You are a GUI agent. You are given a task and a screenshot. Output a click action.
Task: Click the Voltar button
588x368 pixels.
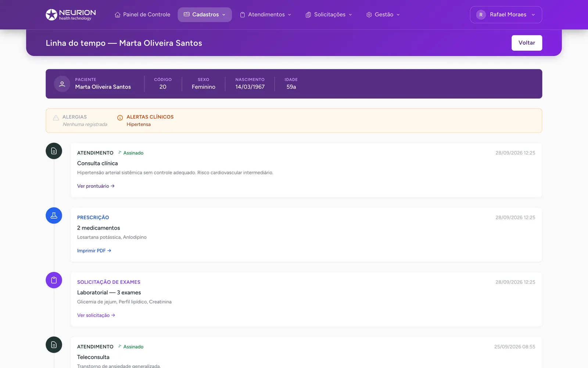point(527,43)
